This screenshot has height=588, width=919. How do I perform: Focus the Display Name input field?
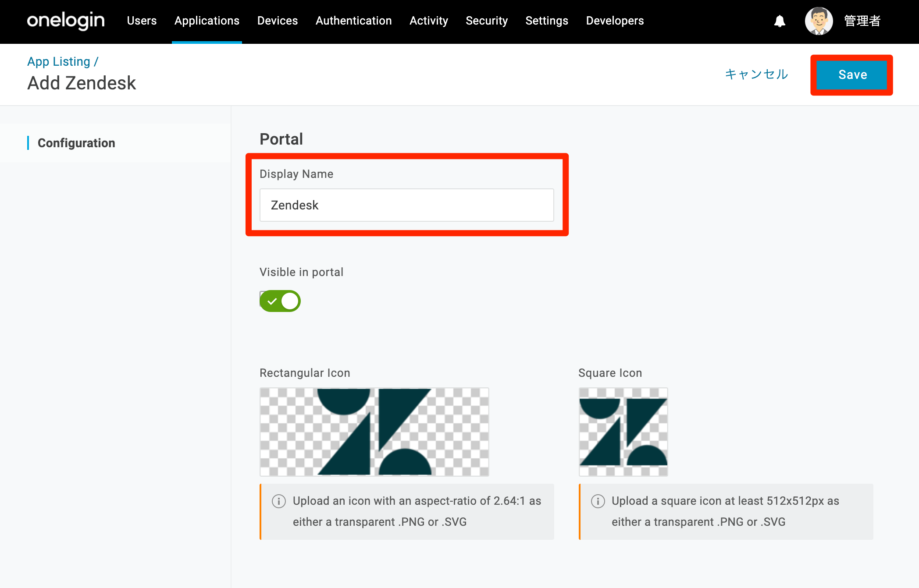(407, 205)
